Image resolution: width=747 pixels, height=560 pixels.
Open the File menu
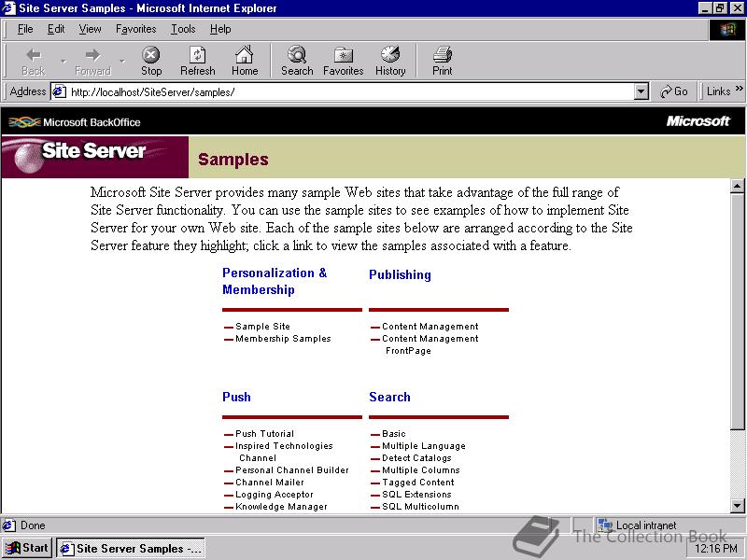25,29
